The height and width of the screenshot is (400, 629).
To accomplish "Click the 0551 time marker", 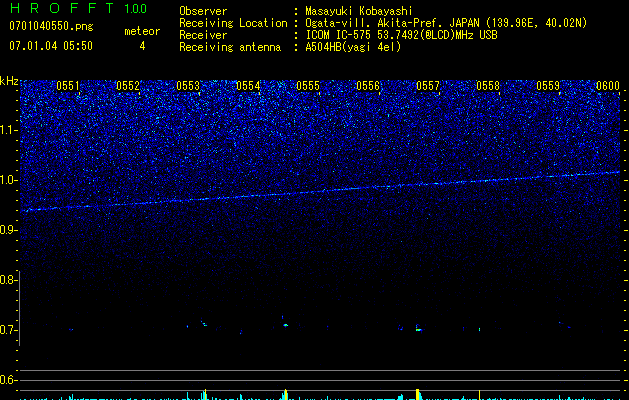I will 68,86.
